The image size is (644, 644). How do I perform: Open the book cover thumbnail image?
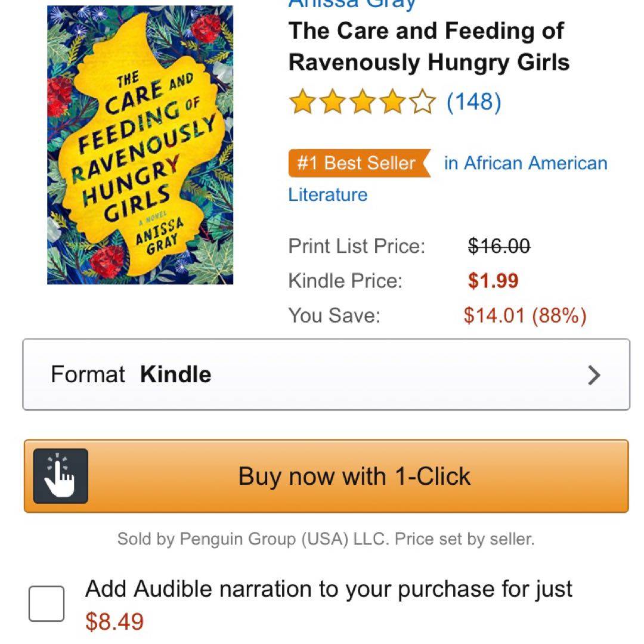pyautogui.click(x=140, y=145)
